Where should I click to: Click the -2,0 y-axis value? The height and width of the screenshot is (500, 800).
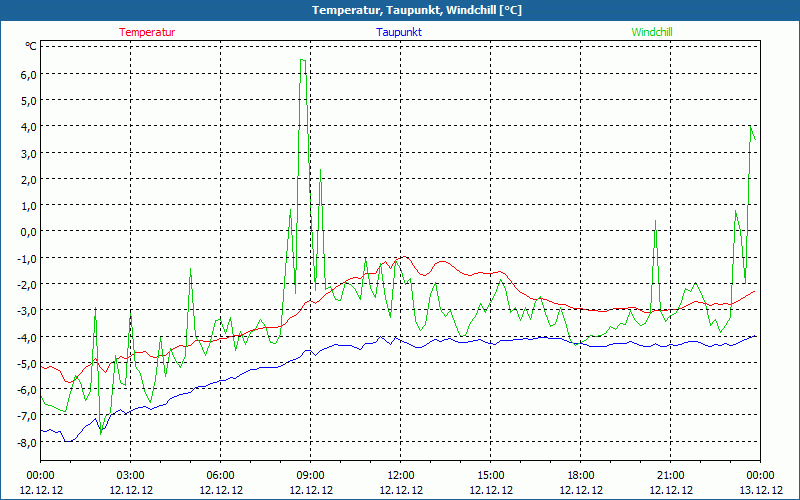[x=27, y=285]
